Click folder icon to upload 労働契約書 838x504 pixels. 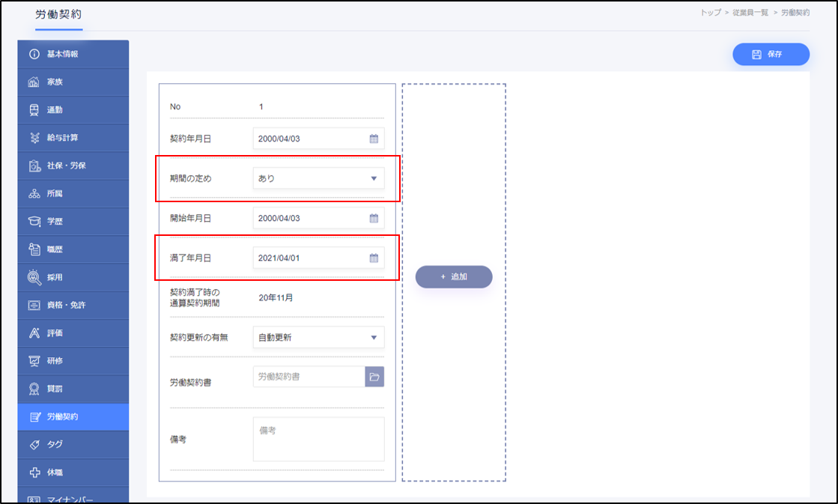374,377
